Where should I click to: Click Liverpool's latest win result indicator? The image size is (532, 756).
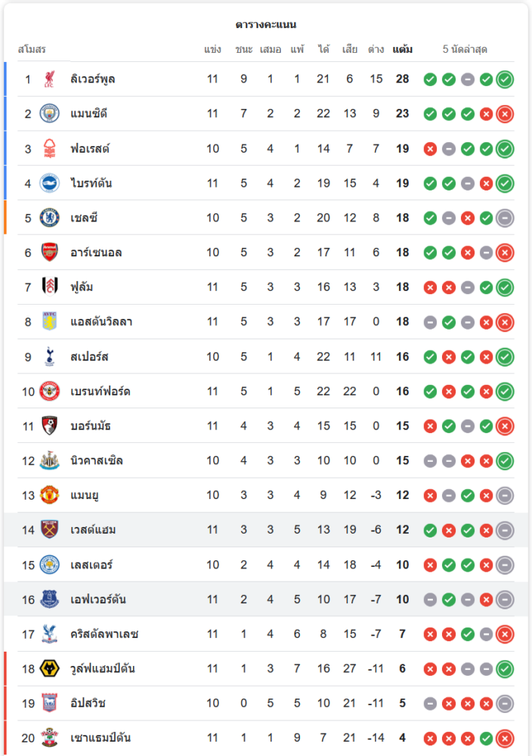pyautogui.click(x=505, y=79)
